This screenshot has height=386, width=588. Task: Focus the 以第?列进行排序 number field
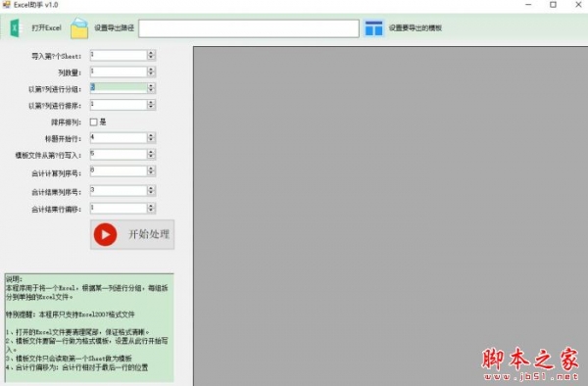pos(119,105)
